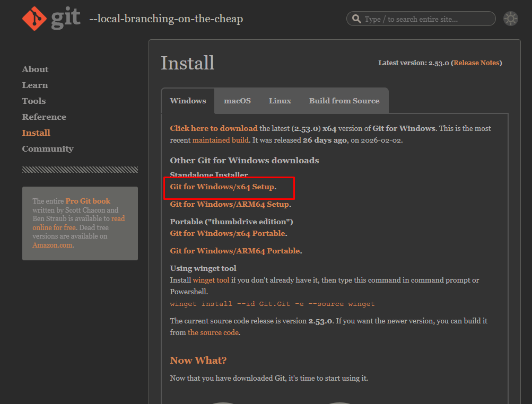Click the 'Now What?' heading link

[198, 360]
